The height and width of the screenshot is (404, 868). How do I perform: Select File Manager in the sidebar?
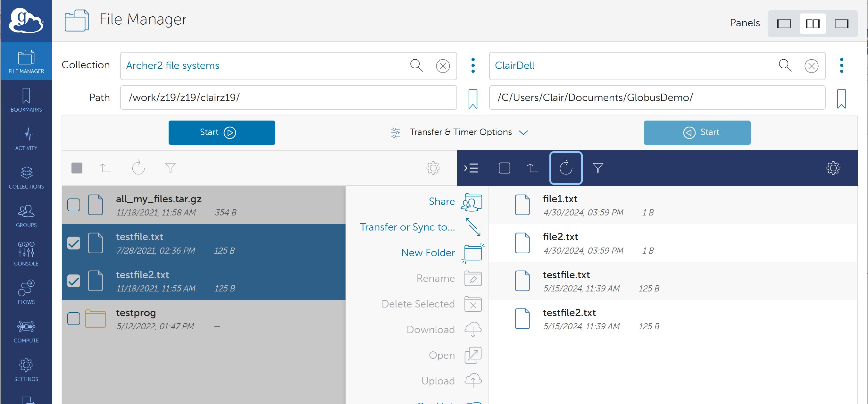[26, 61]
